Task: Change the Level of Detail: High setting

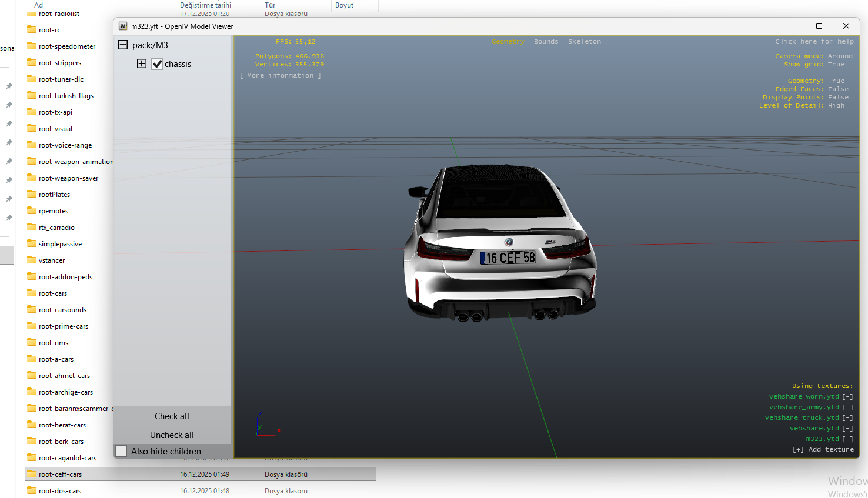Action: tap(802, 106)
